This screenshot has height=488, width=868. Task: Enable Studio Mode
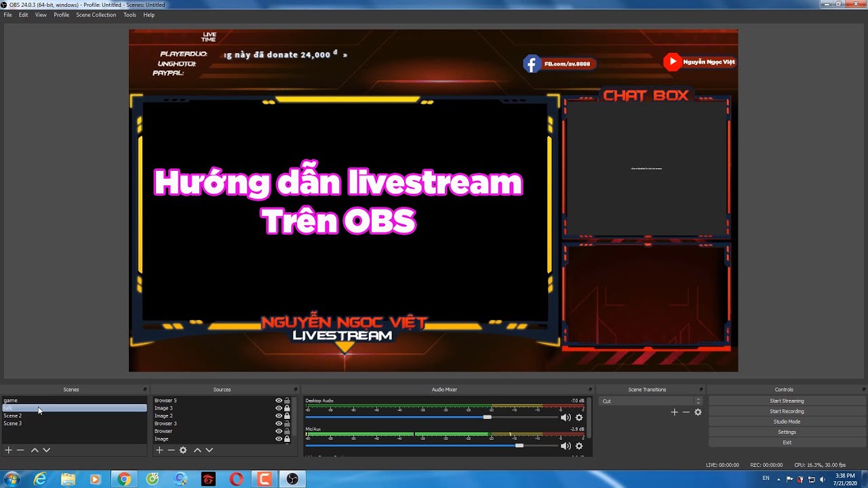click(787, 422)
